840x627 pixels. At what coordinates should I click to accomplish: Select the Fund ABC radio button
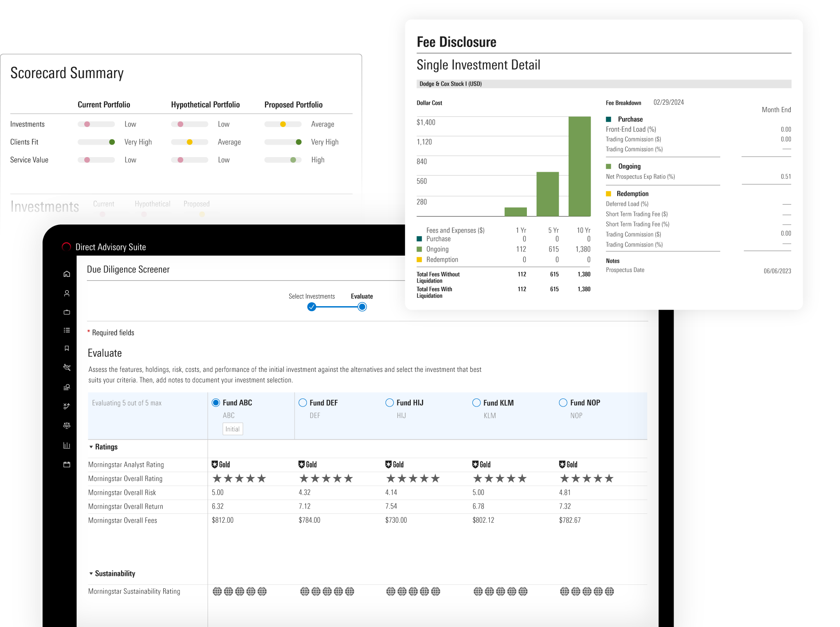[216, 402]
